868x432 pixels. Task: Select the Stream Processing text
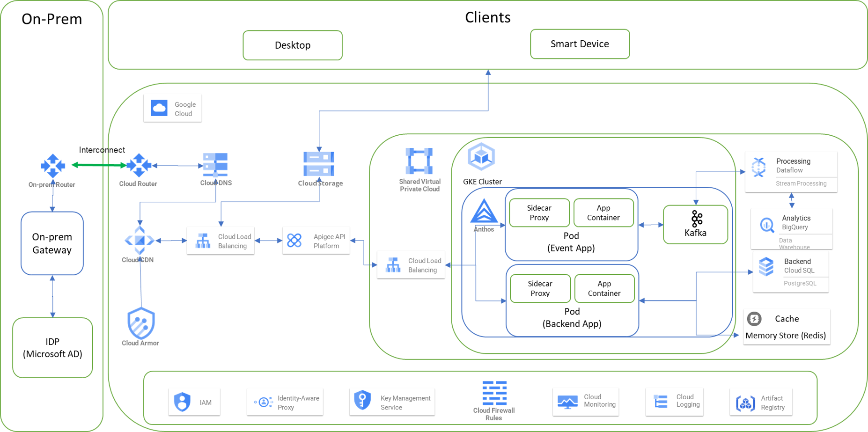pos(801,183)
